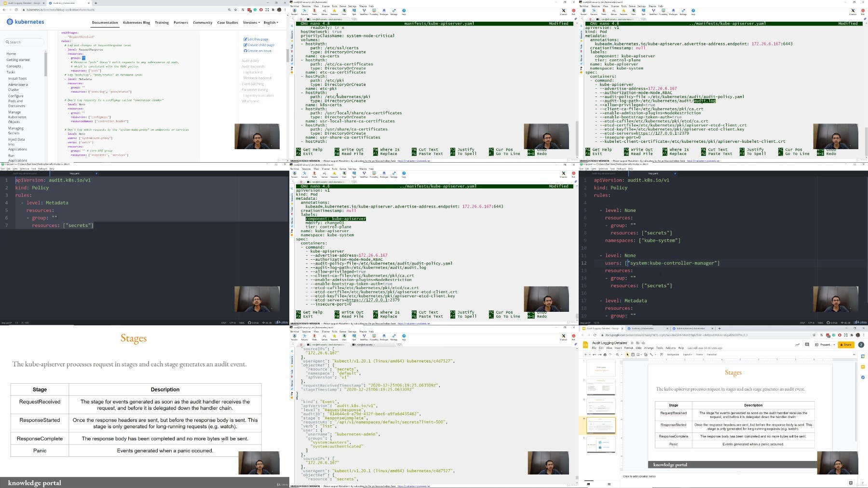Open the Training link in Kubernetes header

click(x=162, y=22)
